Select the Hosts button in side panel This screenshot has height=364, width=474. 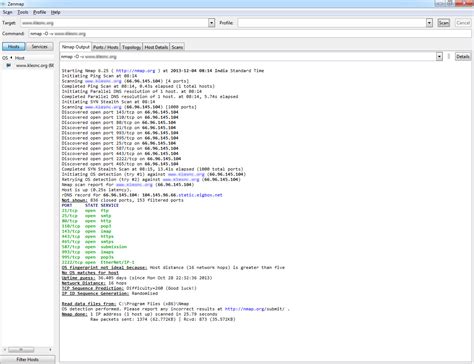pyautogui.click(x=14, y=47)
